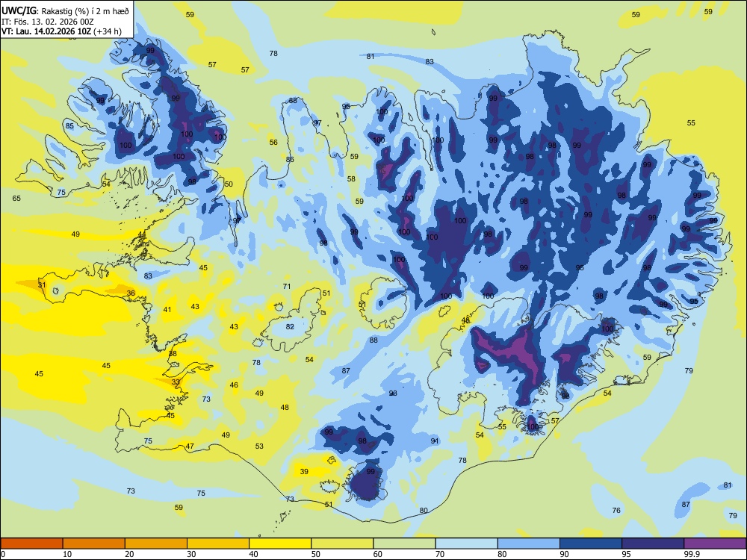Click the medium blue 80–90 legend swatch
This screenshot has height=560, width=747.
529,544
